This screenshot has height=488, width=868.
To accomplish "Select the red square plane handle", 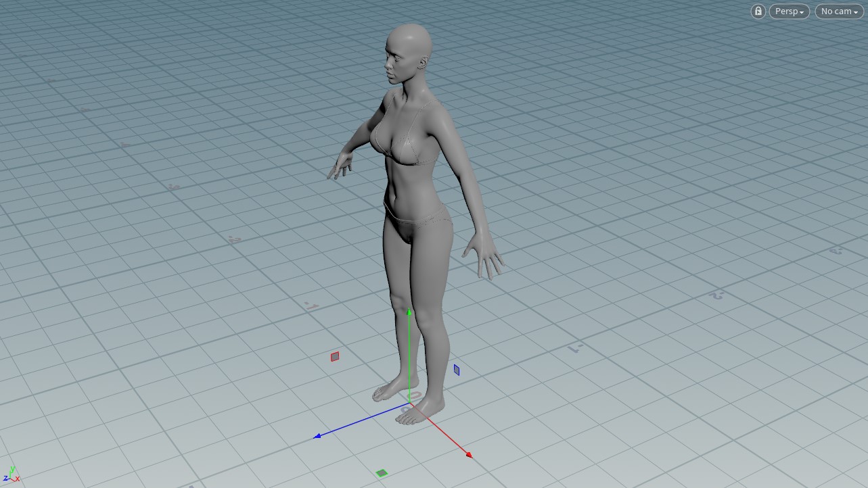I will (x=335, y=356).
